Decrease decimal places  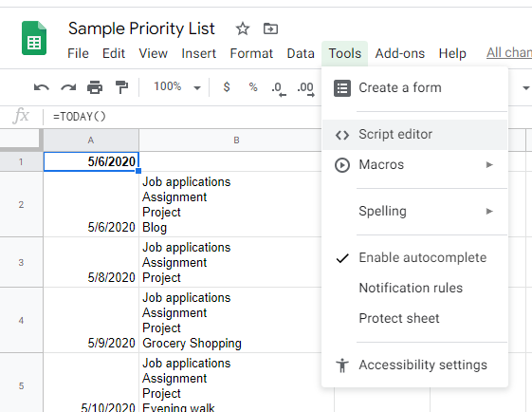tap(279, 88)
